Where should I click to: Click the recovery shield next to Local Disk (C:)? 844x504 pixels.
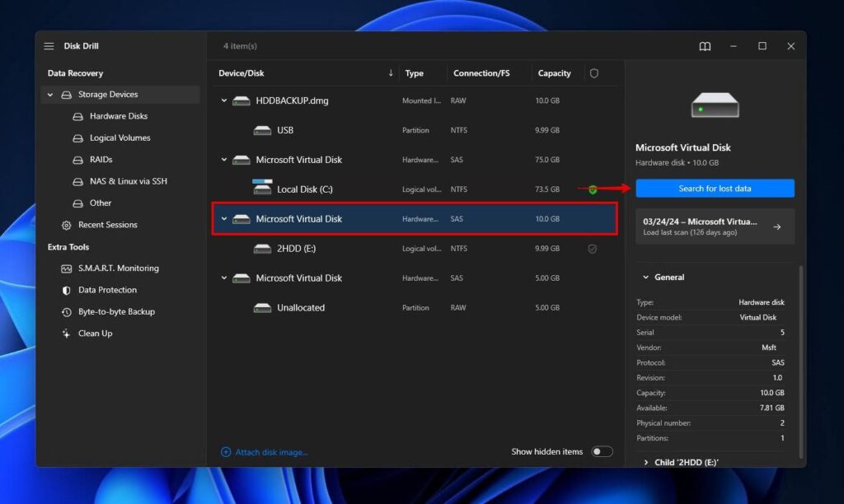tap(592, 189)
